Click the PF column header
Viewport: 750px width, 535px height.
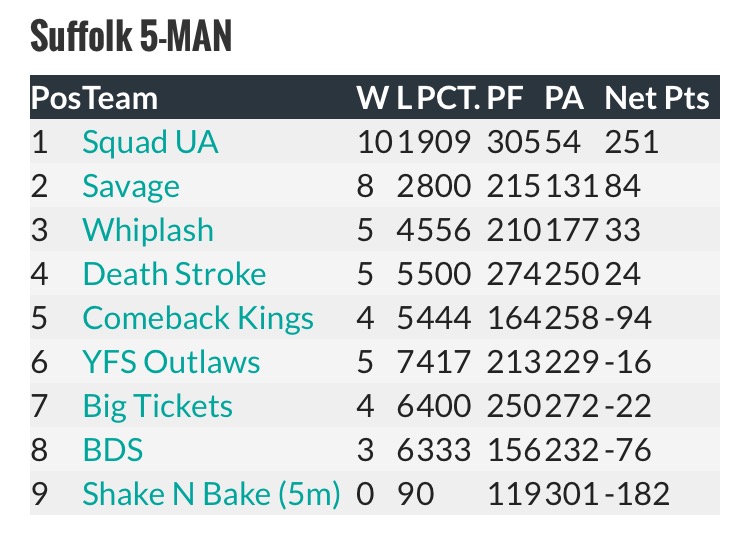[x=504, y=98]
